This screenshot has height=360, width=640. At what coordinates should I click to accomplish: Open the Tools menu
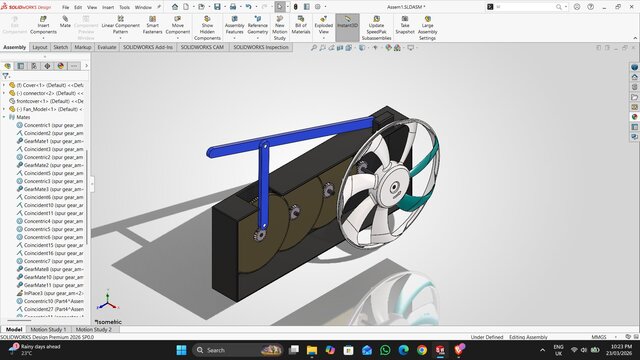tap(124, 7)
